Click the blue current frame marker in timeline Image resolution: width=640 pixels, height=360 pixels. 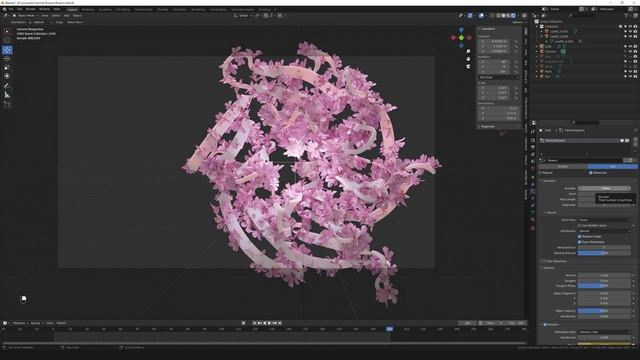point(389,329)
